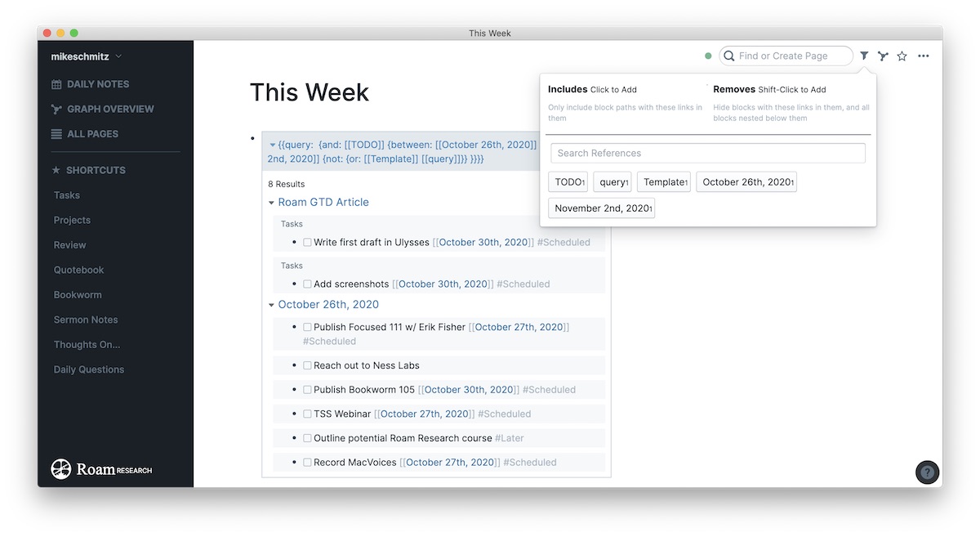Click the Search References field
This screenshot has height=537, width=980.
[708, 153]
